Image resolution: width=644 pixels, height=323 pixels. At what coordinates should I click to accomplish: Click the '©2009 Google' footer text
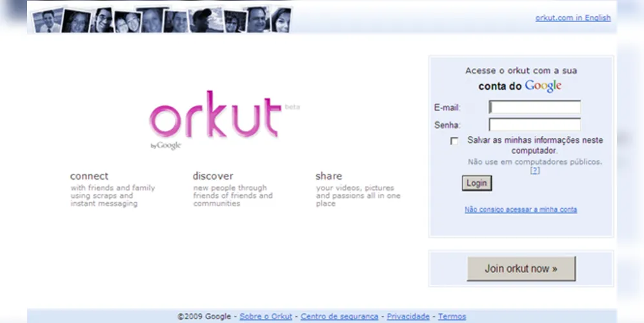coord(204,317)
